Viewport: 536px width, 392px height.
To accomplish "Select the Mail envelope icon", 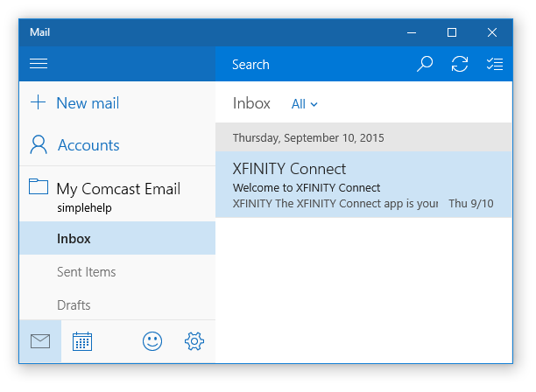I will tap(40, 341).
